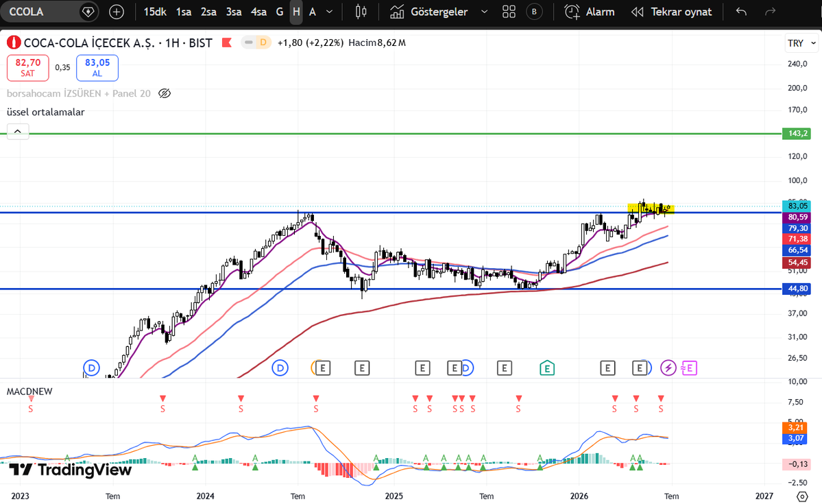The image size is (822, 504).
Task: Add a symbol with the plus circle icon
Action: (x=117, y=12)
